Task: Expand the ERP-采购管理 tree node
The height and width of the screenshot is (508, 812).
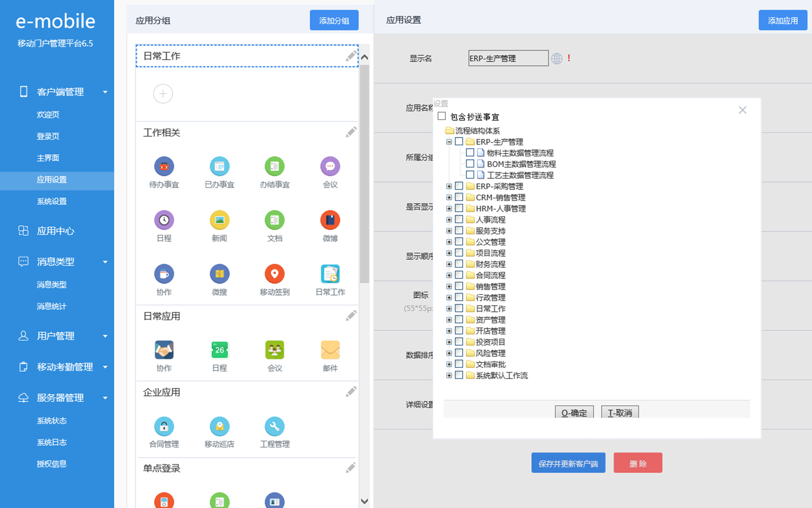Action: [x=449, y=186]
